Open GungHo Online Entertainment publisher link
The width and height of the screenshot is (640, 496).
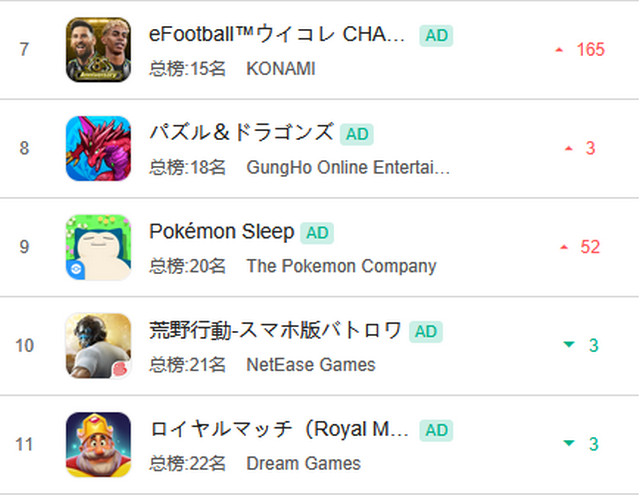point(348,168)
